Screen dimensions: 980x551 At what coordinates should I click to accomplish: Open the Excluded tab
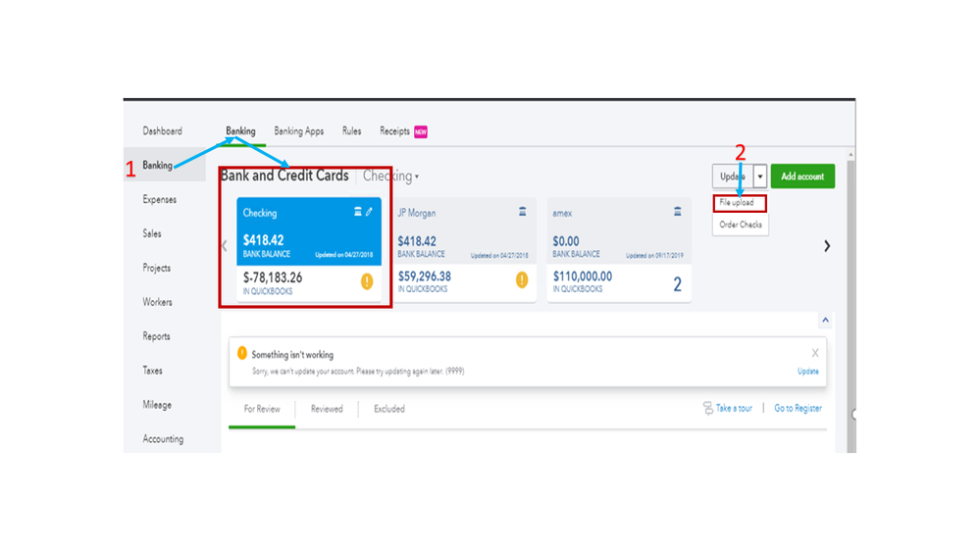389,409
